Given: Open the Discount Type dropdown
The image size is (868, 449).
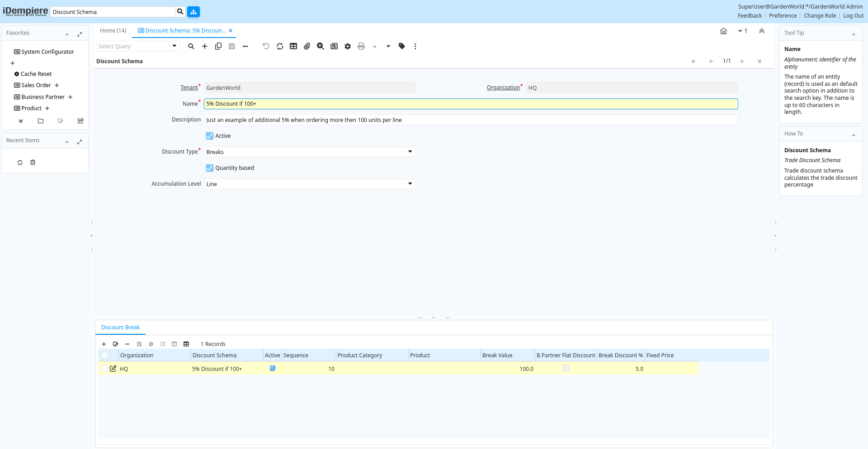Looking at the screenshot, I should (x=410, y=152).
